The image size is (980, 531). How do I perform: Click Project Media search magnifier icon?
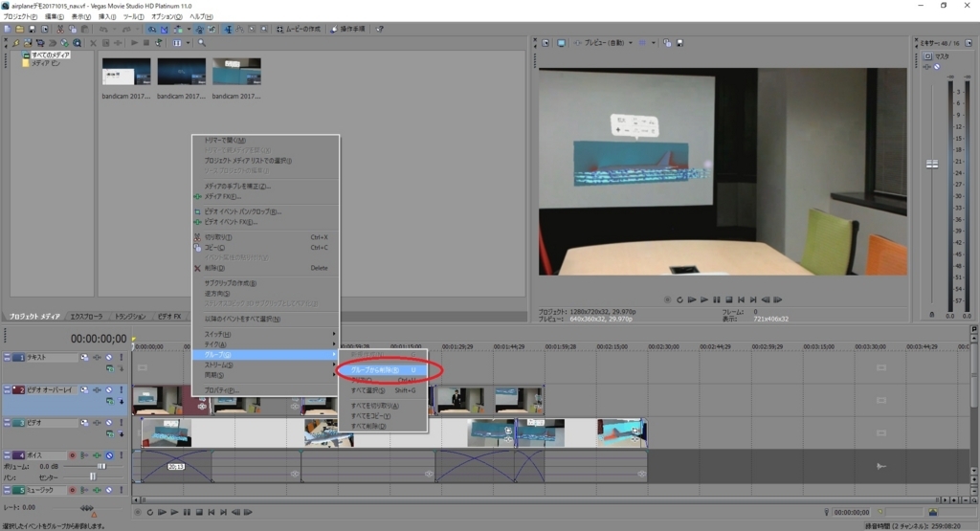click(x=202, y=43)
